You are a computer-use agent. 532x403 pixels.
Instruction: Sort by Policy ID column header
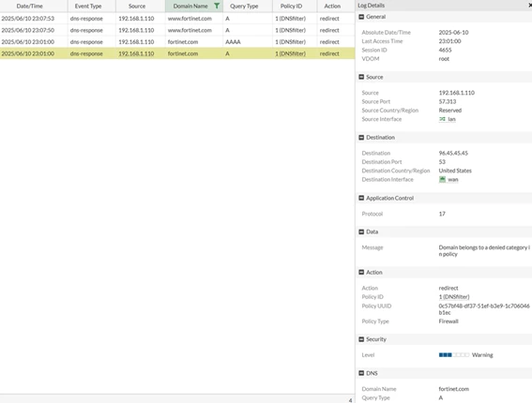291,7
